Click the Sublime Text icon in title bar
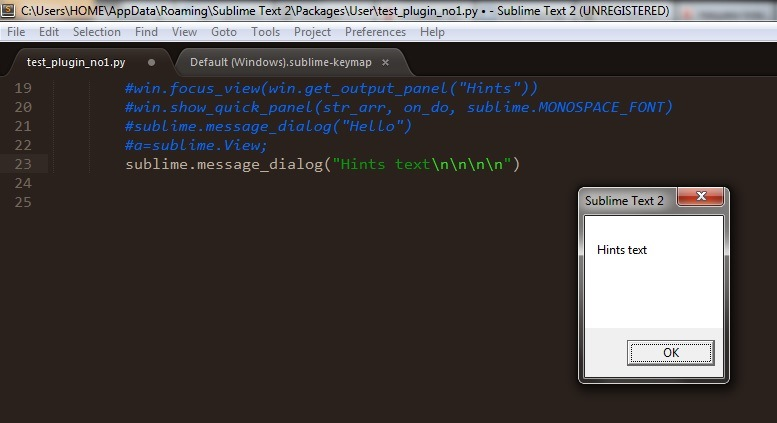 click(x=8, y=10)
